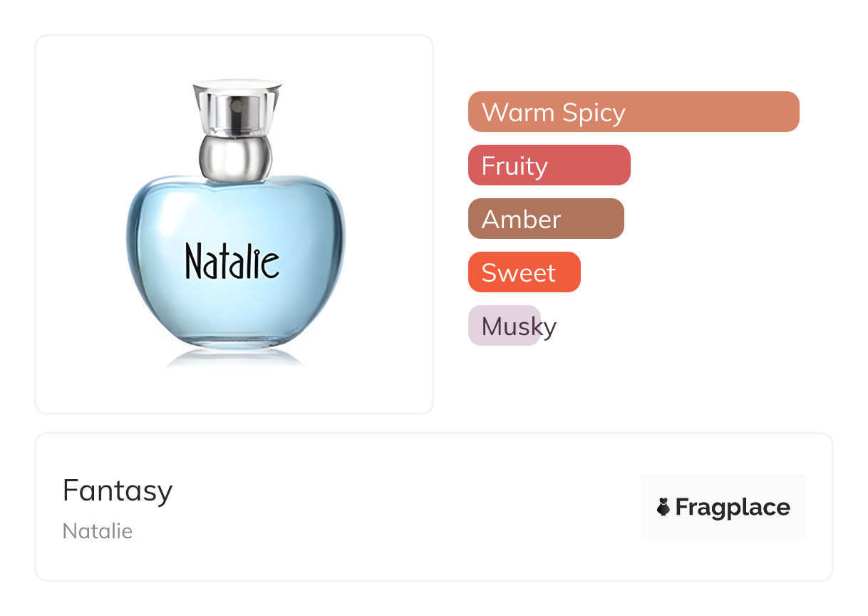Select the Fruity accord bar
This screenshot has height=616, width=868.
[x=549, y=165]
